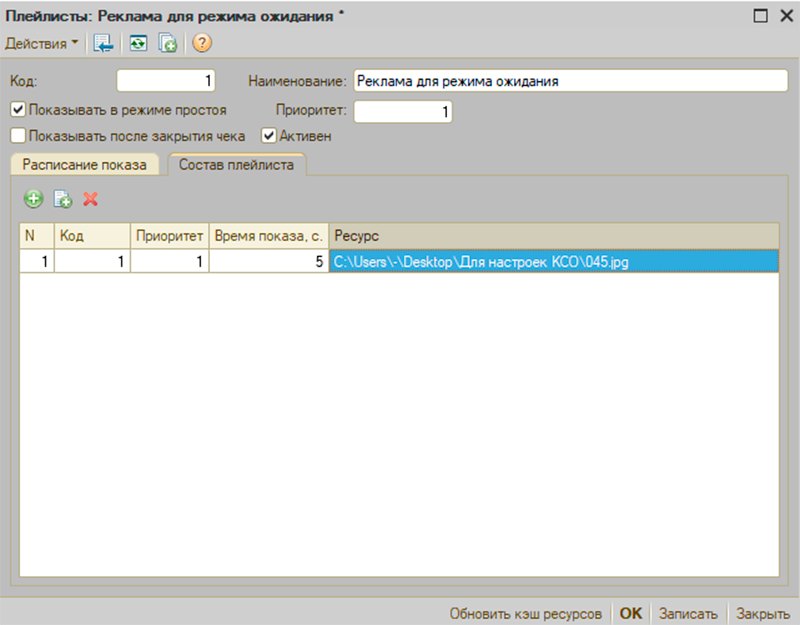Add a new row with green plus icon
The image size is (800, 625).
(34, 198)
